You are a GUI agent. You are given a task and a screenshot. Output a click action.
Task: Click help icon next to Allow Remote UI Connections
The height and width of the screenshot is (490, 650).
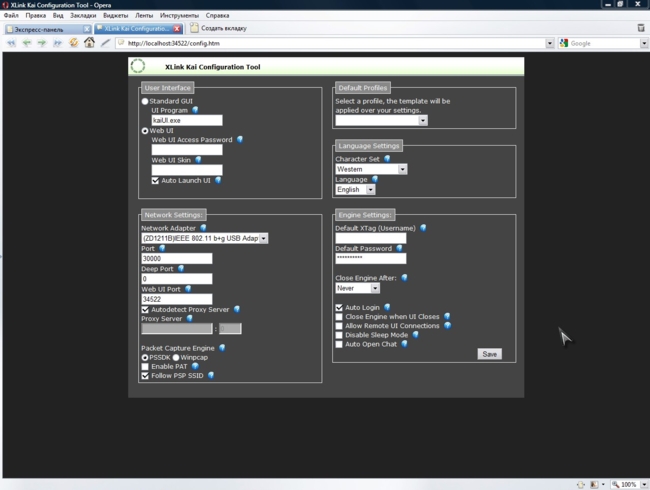[447, 325]
